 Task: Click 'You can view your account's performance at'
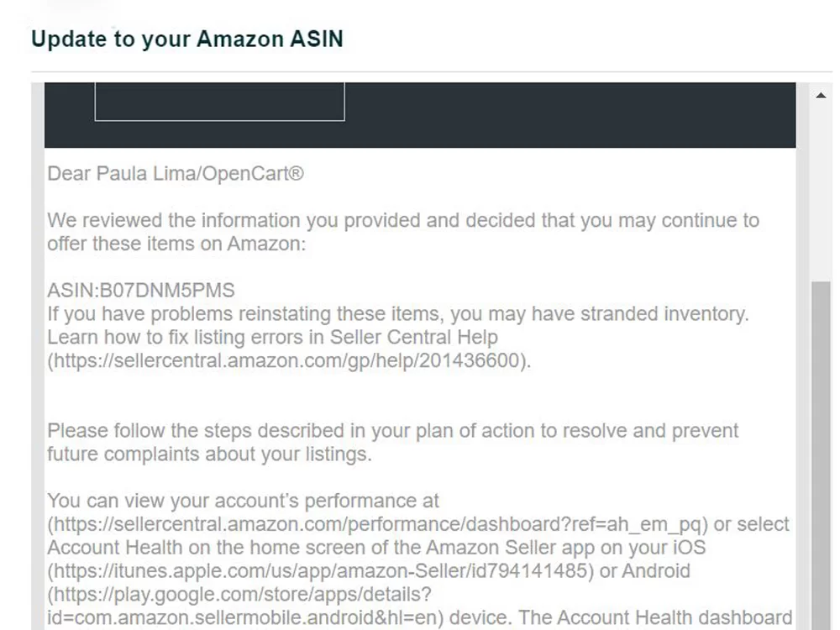[244, 501]
